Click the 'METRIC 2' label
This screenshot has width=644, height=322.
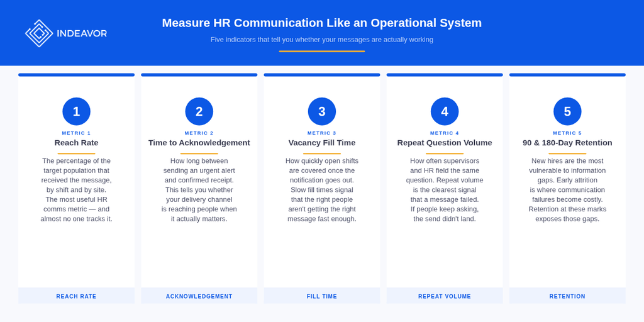(x=199, y=133)
